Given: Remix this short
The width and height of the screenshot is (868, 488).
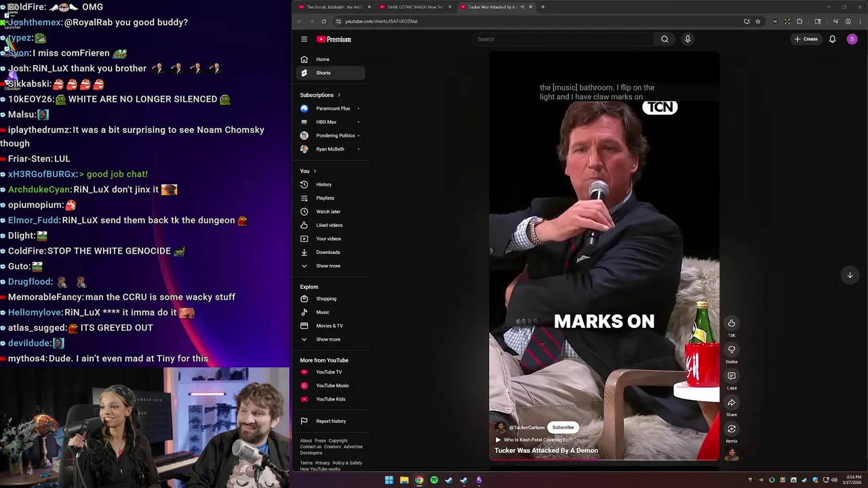Looking at the screenshot, I should coord(731,429).
